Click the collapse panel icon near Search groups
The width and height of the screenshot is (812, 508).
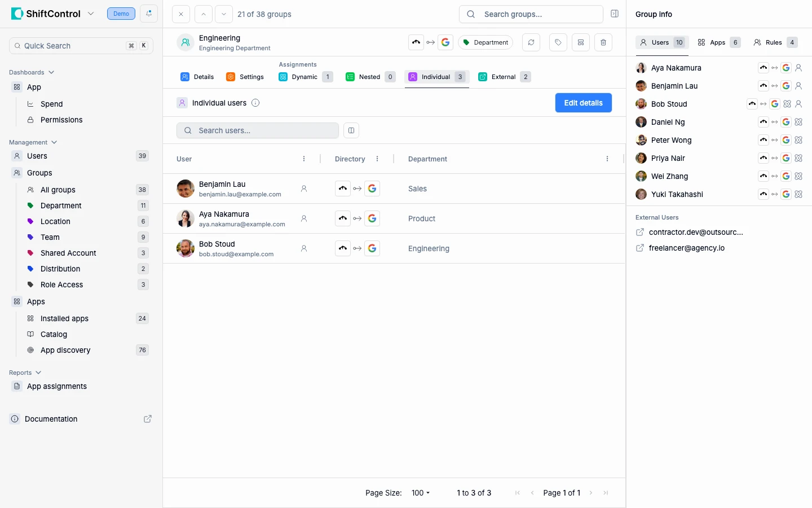(615, 14)
